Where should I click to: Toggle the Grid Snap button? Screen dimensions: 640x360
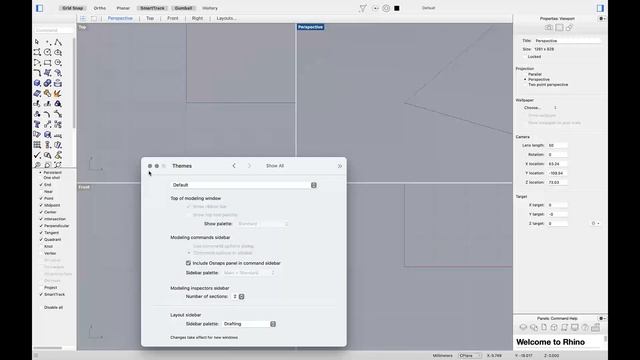(x=73, y=8)
